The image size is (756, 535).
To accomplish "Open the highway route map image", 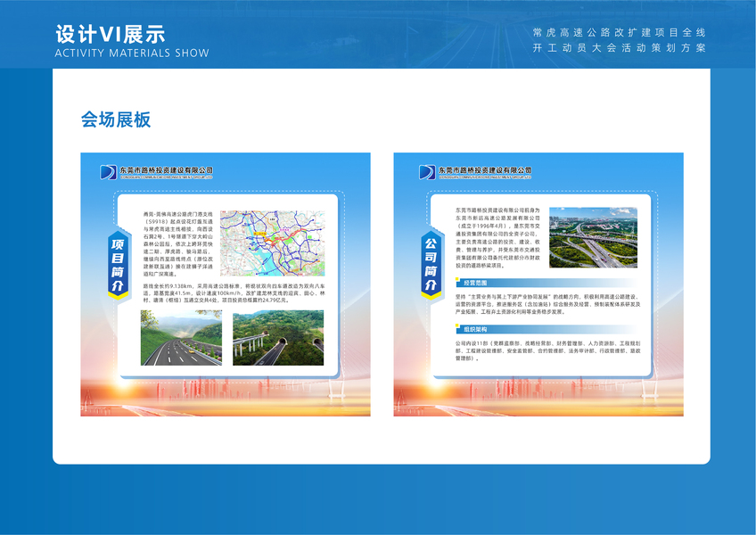I will point(273,243).
